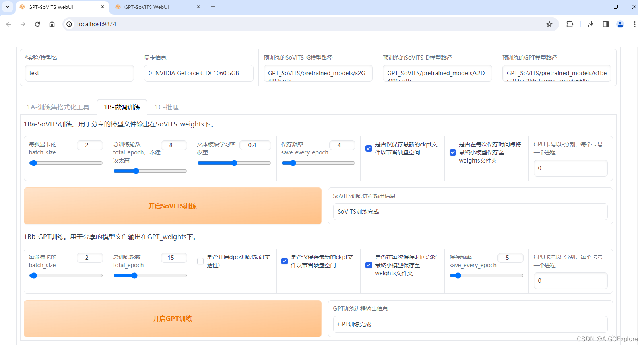Click GPT batch_size number box
Image resolution: width=644 pixels, height=346 pixels.
click(90, 258)
